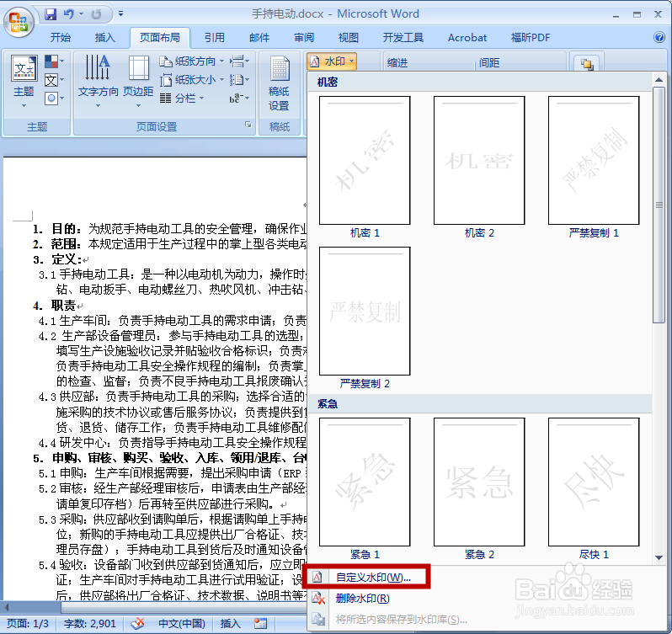Select 严禁复制 2 watermark thumbnail

[365, 311]
